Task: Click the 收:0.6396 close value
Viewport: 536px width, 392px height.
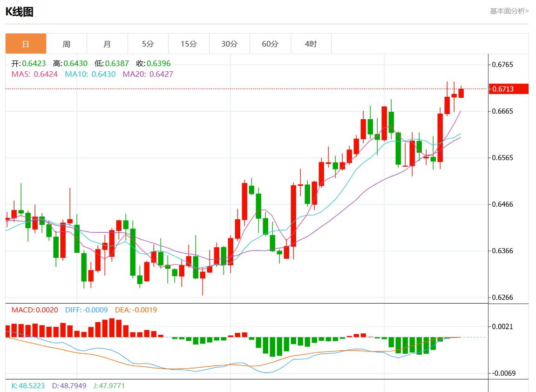Action: pyautogui.click(x=154, y=63)
